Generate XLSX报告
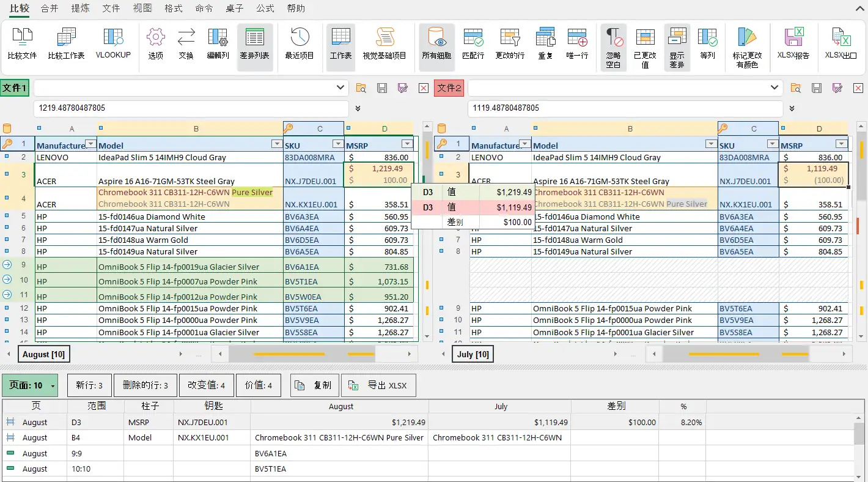 793,43
